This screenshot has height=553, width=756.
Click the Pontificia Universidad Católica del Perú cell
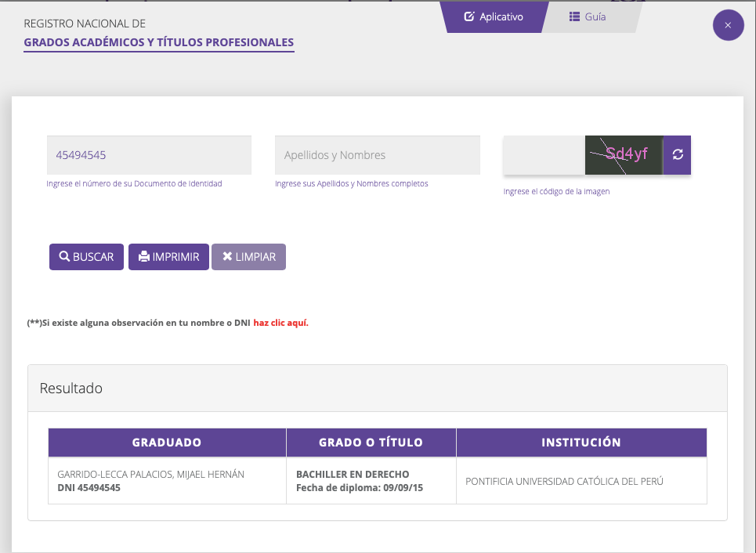point(564,481)
